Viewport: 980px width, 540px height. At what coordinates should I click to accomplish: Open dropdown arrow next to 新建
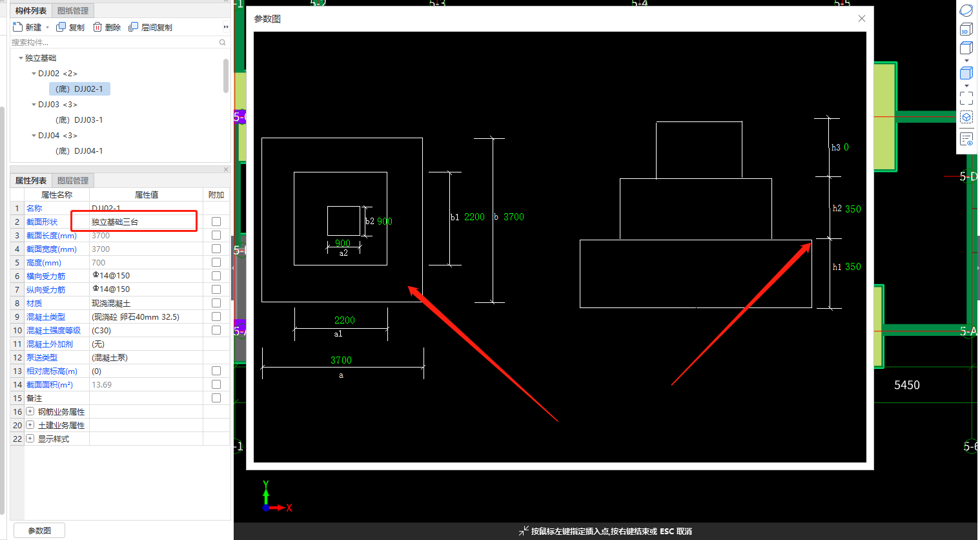click(47, 28)
